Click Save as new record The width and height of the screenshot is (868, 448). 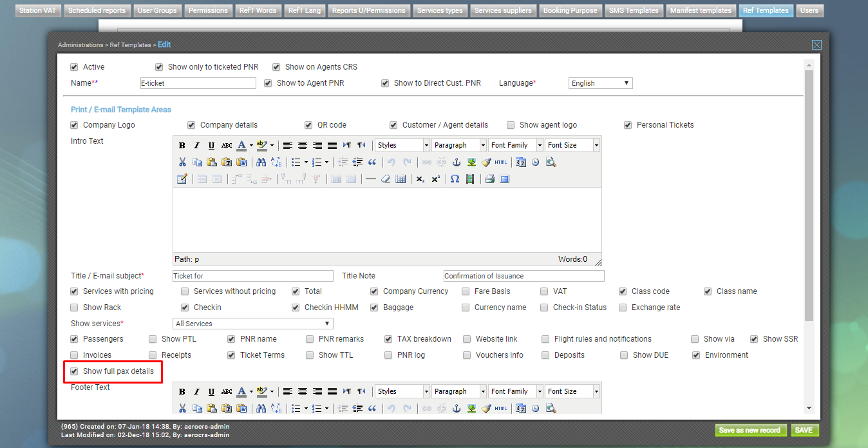[x=750, y=431]
